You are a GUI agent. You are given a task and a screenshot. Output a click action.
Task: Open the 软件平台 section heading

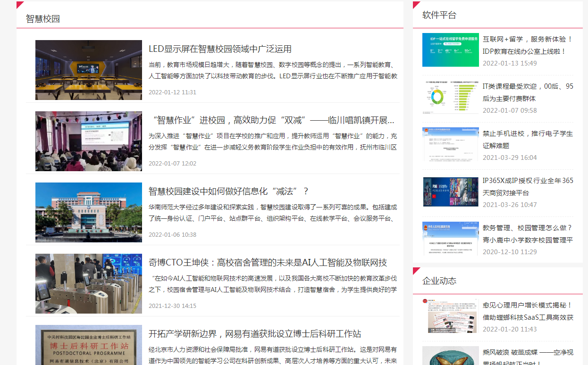439,15
